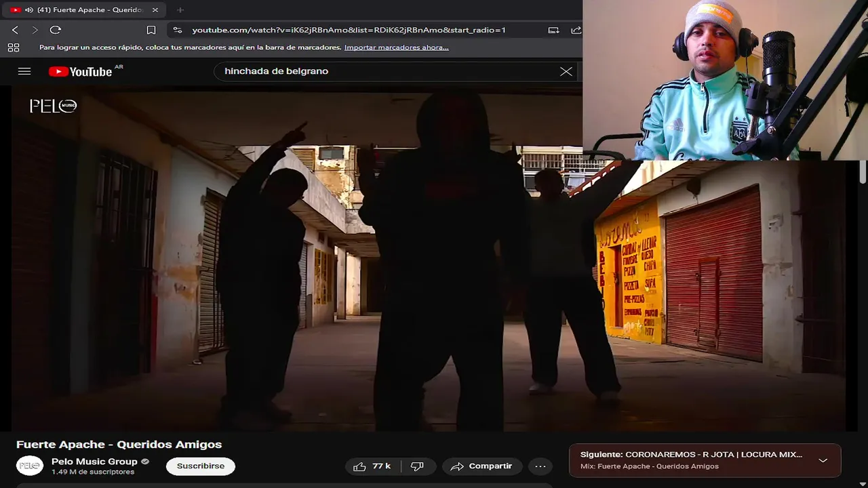The image size is (868, 488).
Task: Open the Pelo Music Group channel name
Action: (94, 462)
